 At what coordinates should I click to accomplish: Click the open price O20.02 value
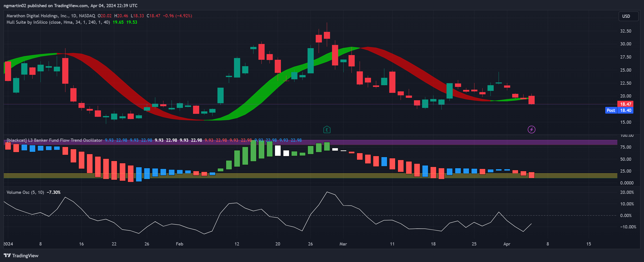pos(104,16)
